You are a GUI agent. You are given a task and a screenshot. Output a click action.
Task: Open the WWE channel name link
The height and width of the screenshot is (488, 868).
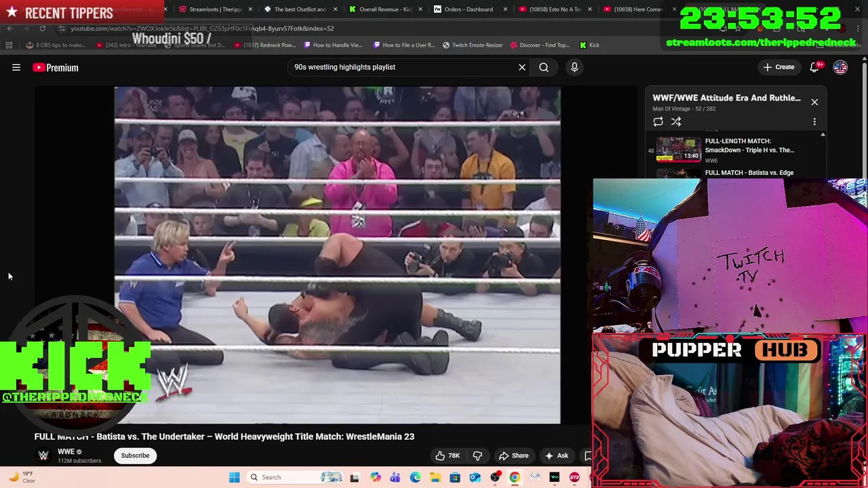66,451
